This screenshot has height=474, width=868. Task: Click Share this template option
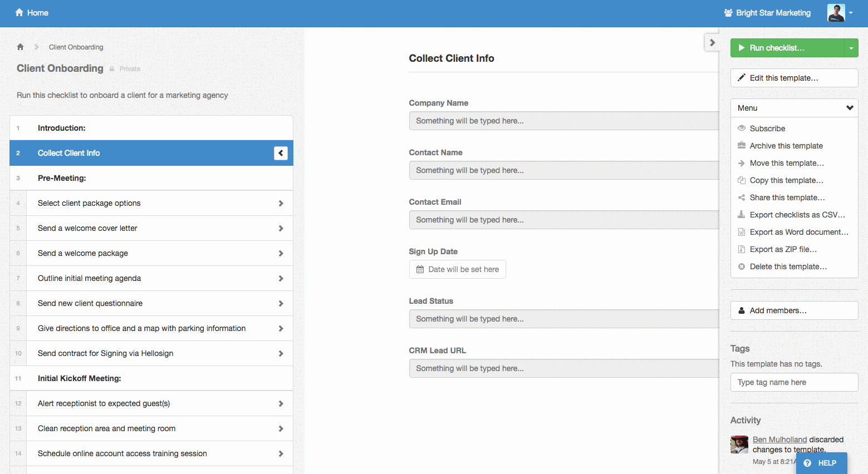(x=787, y=197)
